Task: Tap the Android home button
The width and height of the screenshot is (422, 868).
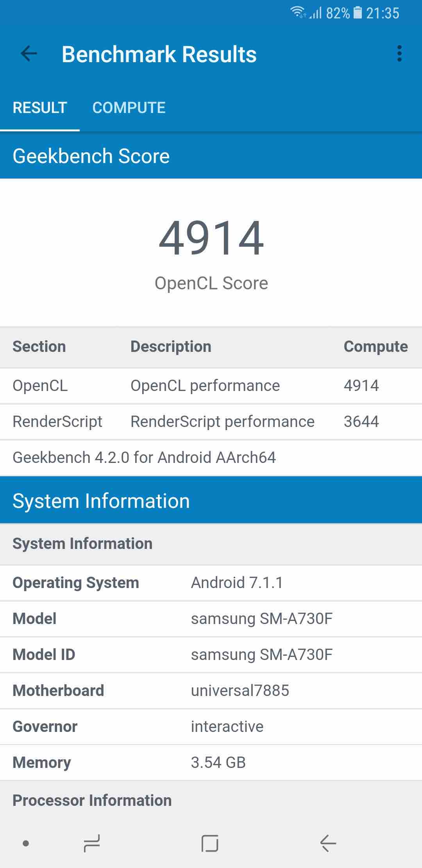Action: tap(210, 843)
